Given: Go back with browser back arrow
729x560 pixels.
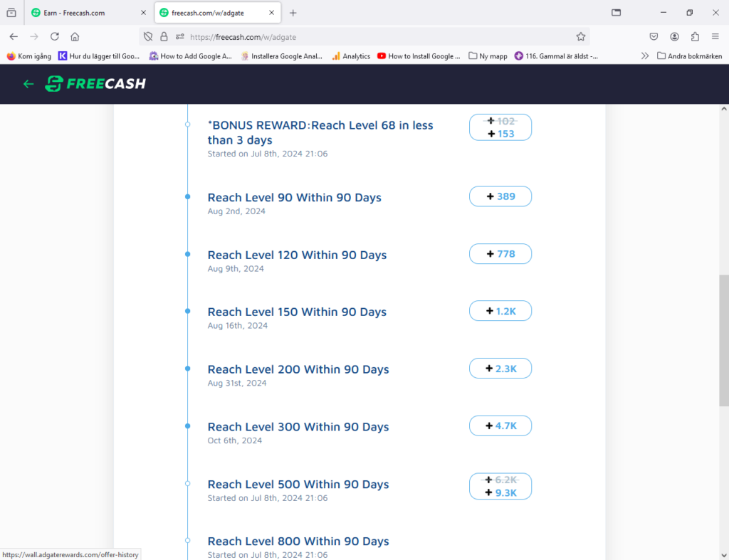Looking at the screenshot, I should click(14, 37).
